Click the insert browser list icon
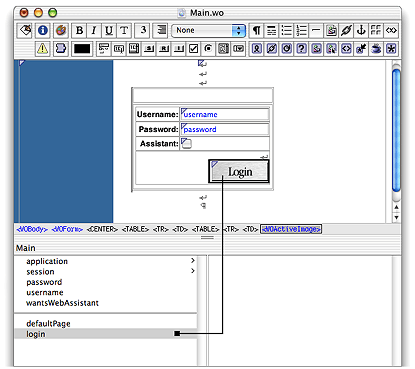415x369 pixels. (223, 49)
